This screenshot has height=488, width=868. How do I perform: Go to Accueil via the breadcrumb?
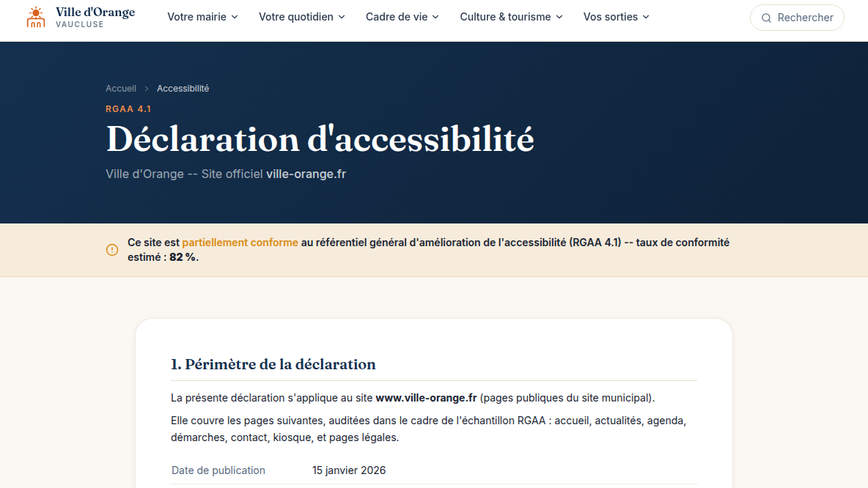pyautogui.click(x=121, y=89)
